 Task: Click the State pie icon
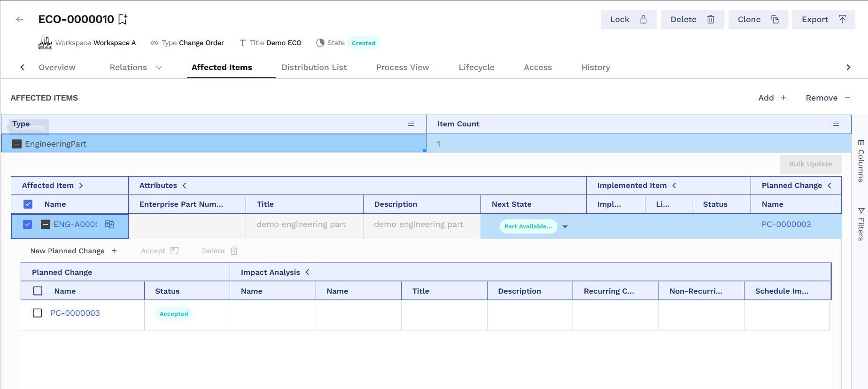pos(320,43)
